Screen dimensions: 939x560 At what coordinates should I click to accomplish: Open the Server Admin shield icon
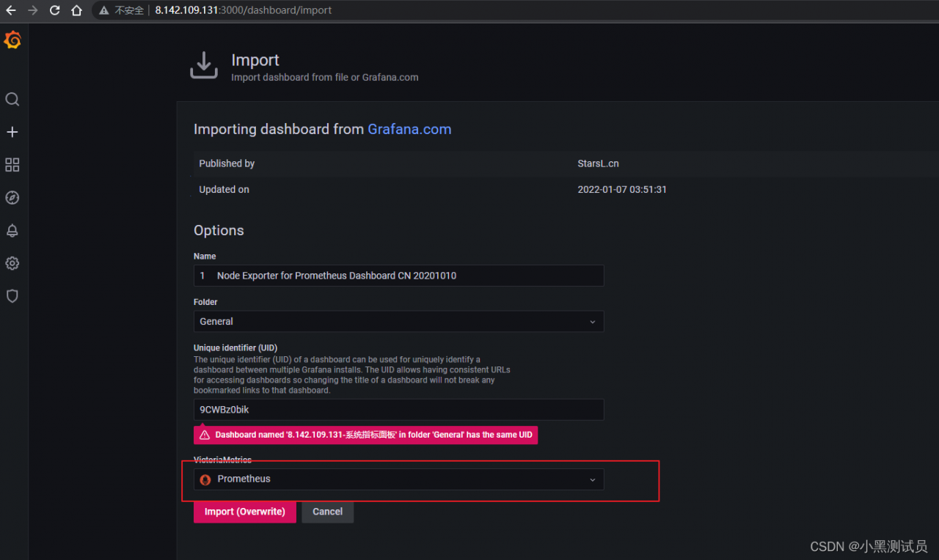(12, 296)
